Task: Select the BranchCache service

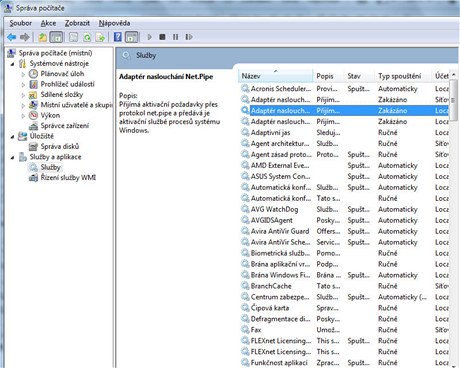Action: (x=344, y=286)
